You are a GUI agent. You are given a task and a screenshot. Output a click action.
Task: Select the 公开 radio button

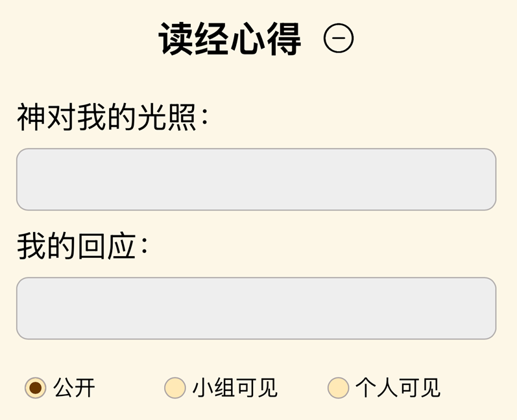tap(36, 388)
